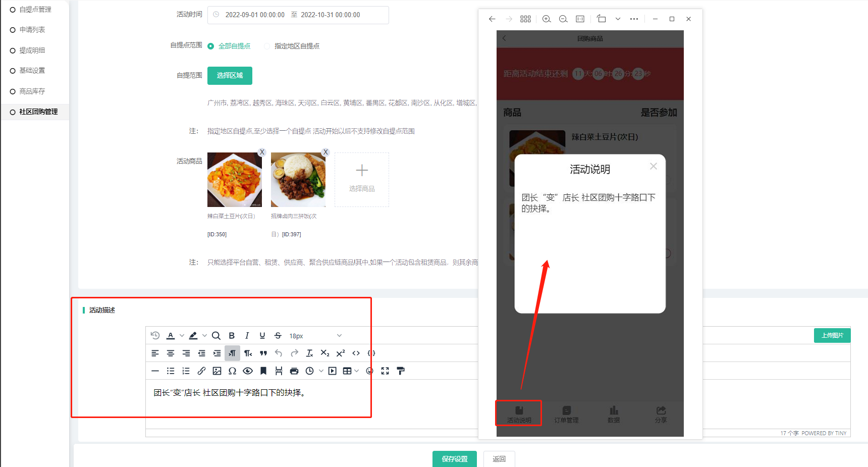Open the image viewer's more options menu
The image size is (868, 467).
634,19
